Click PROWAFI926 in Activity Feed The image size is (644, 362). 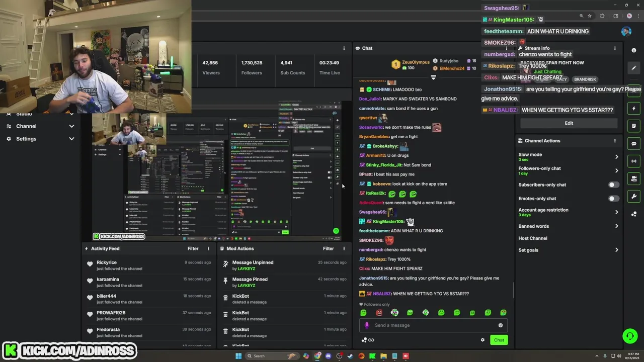click(111, 313)
